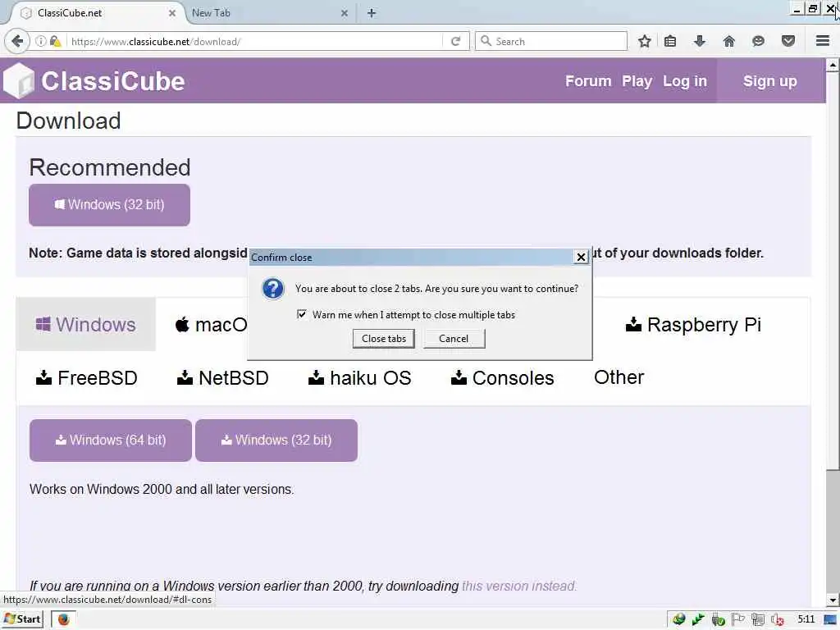Screen dimensions: 840x630
Task: Select the Raspberry Pi platform tab
Action: coord(693,325)
